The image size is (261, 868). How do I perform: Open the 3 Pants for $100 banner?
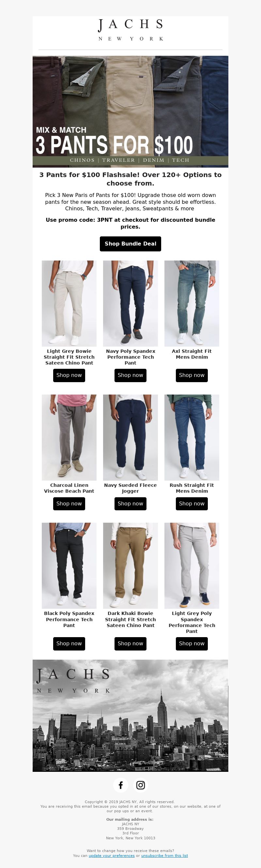[130, 112]
